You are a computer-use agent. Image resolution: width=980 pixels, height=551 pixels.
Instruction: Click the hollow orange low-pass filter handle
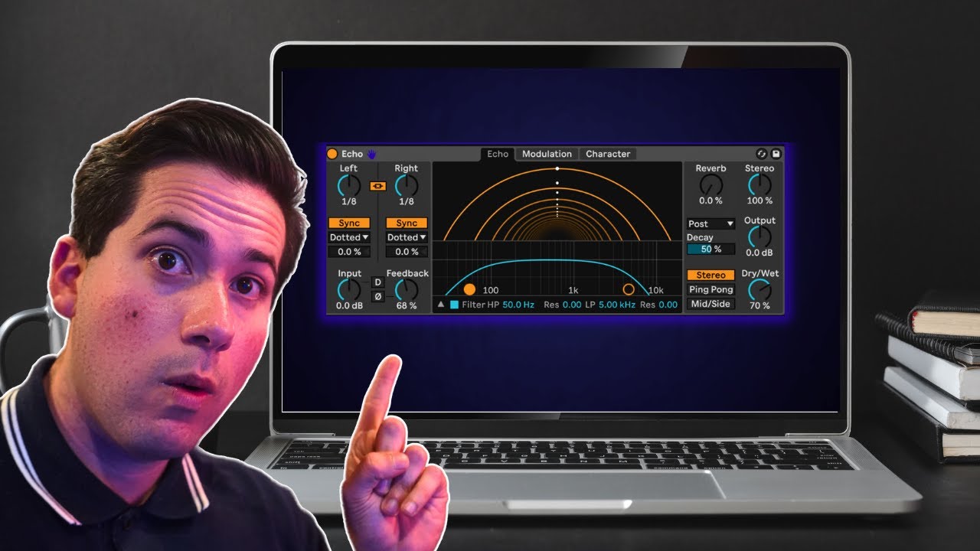629,289
